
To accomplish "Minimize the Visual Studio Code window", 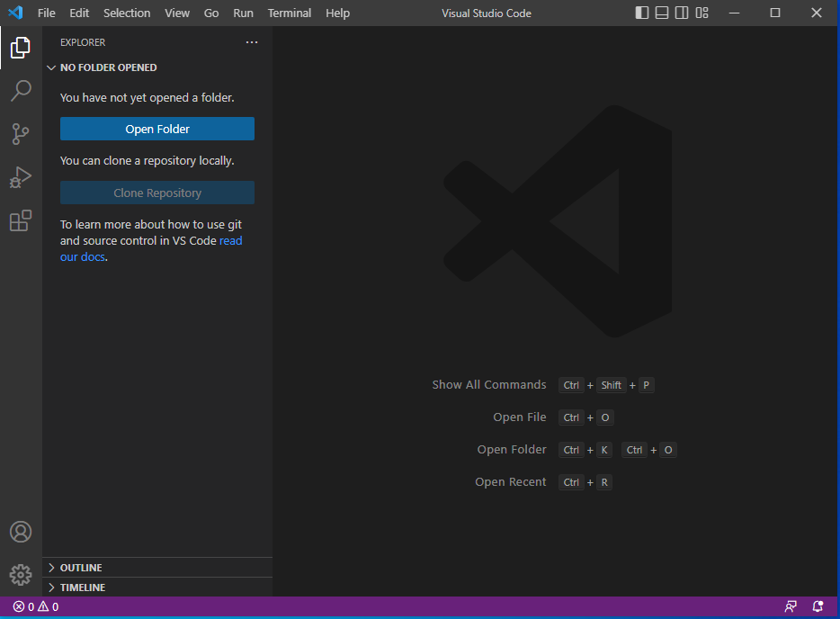I will tap(735, 13).
